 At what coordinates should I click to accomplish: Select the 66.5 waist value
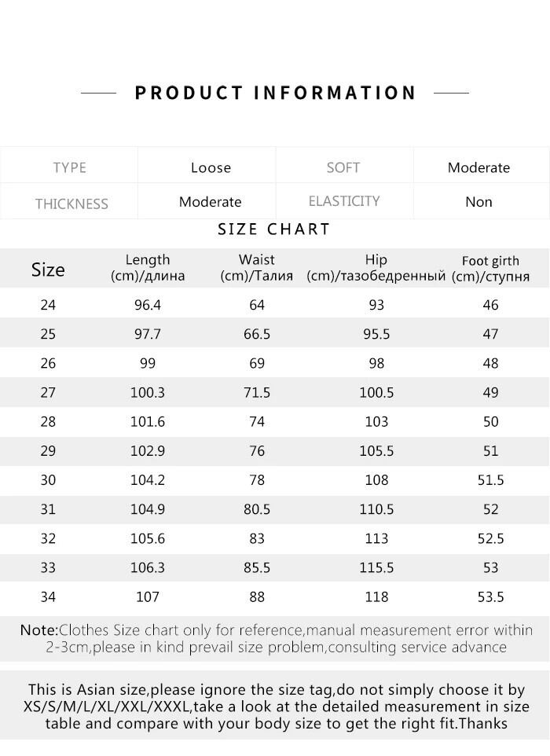tap(257, 334)
